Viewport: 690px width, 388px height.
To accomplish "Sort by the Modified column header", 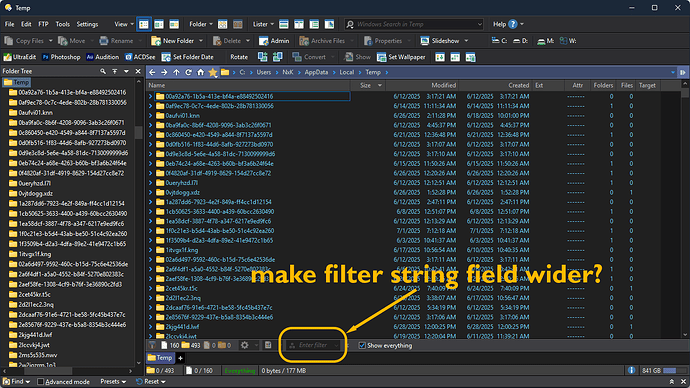I will [443, 85].
